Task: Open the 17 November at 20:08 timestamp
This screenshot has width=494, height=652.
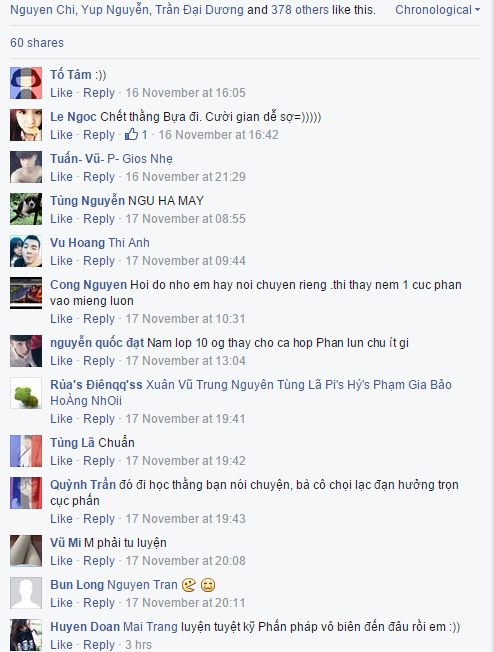Action: pyautogui.click(x=185, y=561)
